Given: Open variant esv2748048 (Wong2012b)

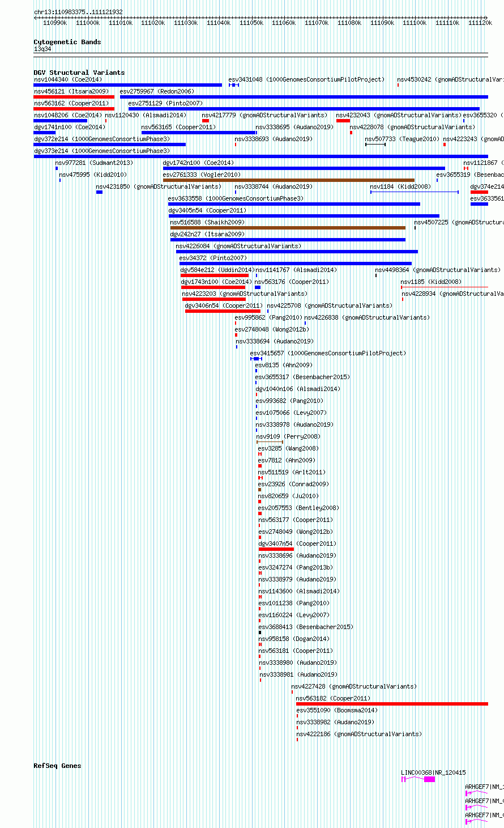Looking at the screenshot, I should tap(272, 329).
